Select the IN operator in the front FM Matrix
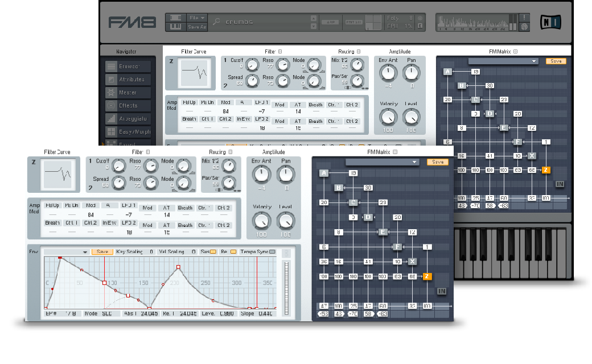The height and width of the screenshot is (364, 592). point(442,291)
